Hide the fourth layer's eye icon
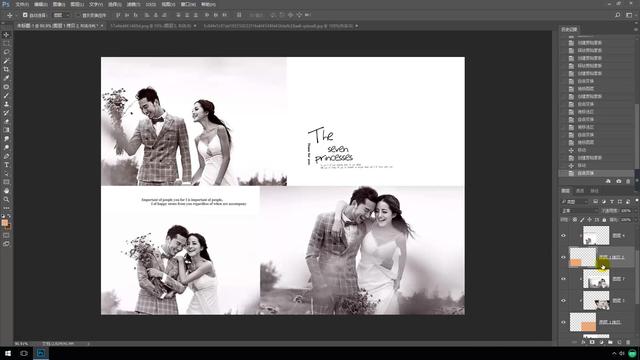 coord(563,300)
